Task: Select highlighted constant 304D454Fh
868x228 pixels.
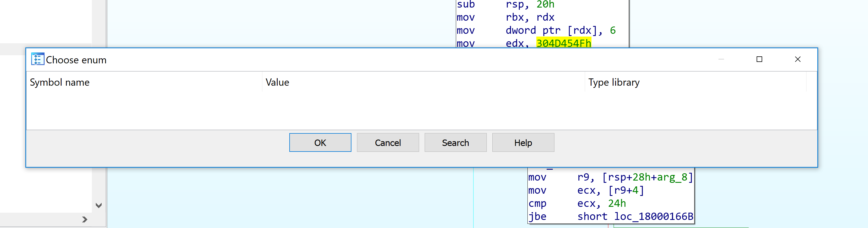Action: point(563,43)
